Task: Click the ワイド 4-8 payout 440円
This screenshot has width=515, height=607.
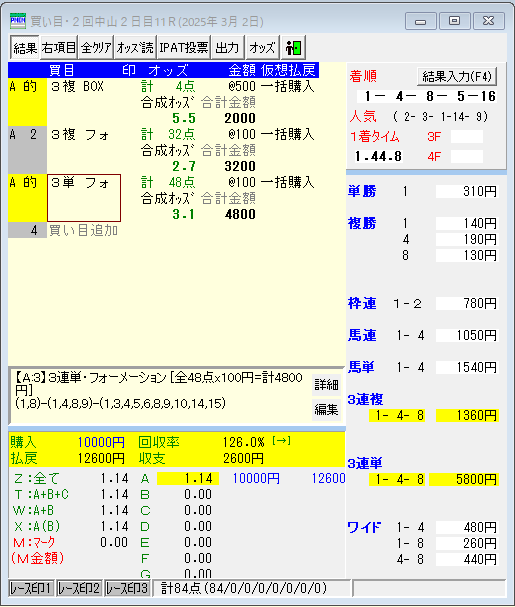Action: click(x=467, y=559)
